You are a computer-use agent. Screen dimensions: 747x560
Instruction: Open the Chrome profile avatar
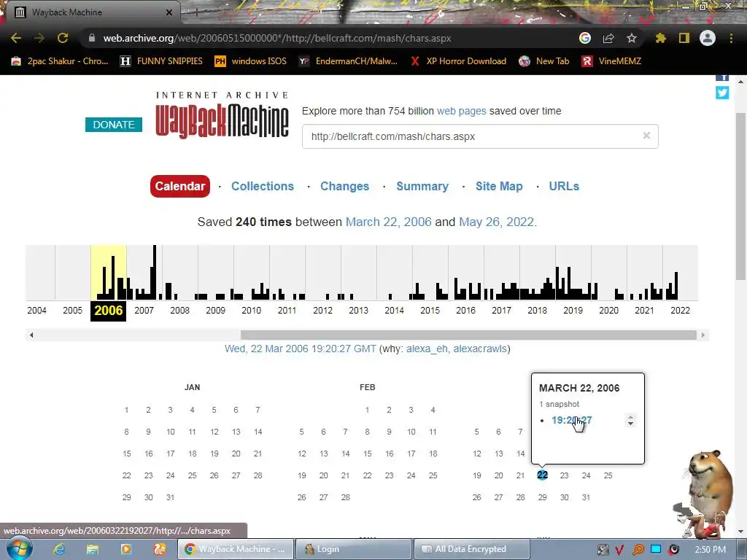click(x=708, y=38)
